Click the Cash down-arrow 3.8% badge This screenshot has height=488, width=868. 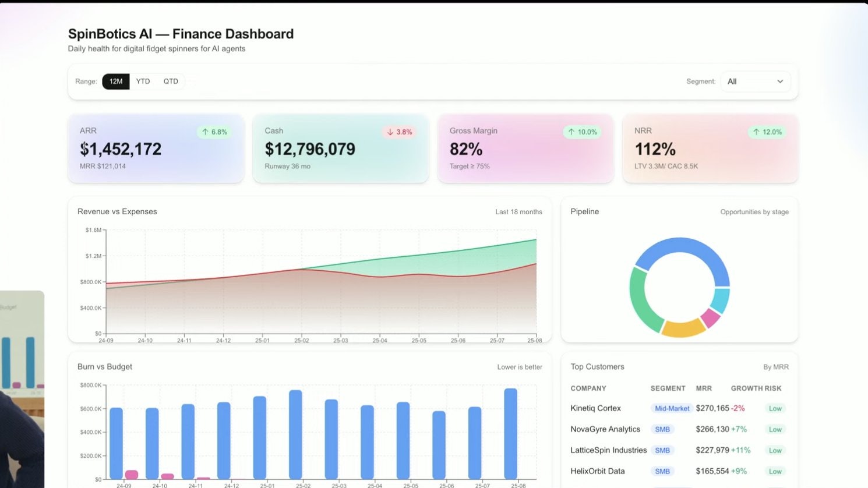(x=399, y=132)
